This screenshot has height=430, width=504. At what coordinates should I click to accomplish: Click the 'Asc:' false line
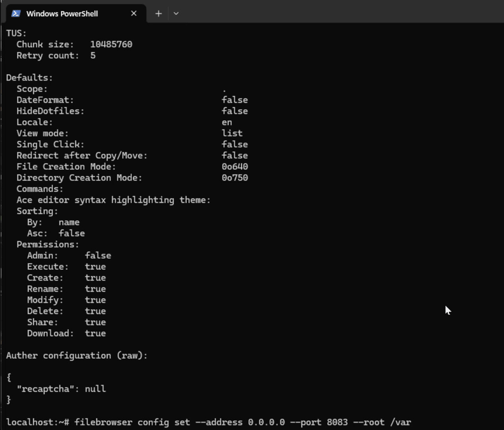(56, 234)
